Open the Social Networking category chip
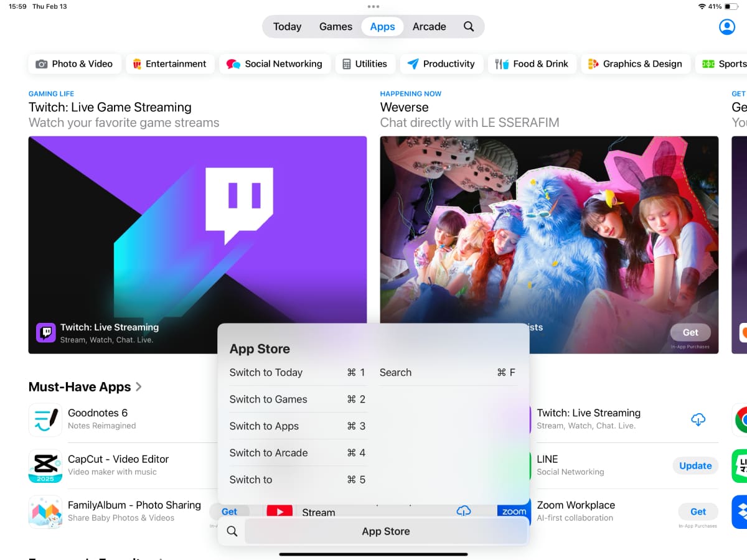This screenshot has height=560, width=747. [x=275, y=63]
